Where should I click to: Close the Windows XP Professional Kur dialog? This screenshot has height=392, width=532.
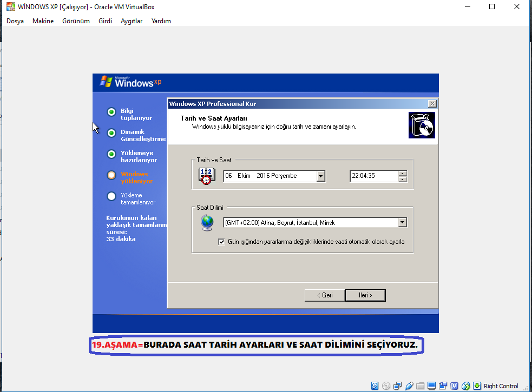click(432, 104)
